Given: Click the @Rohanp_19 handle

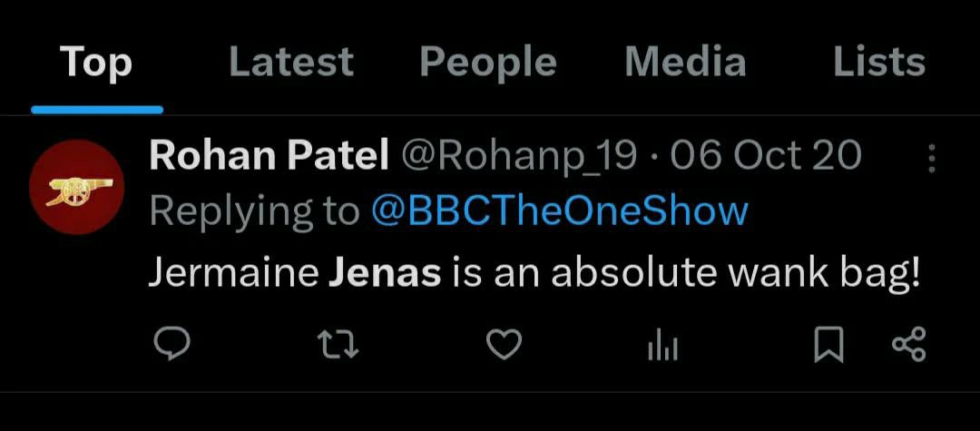Looking at the screenshot, I should pyautogui.click(x=519, y=156).
